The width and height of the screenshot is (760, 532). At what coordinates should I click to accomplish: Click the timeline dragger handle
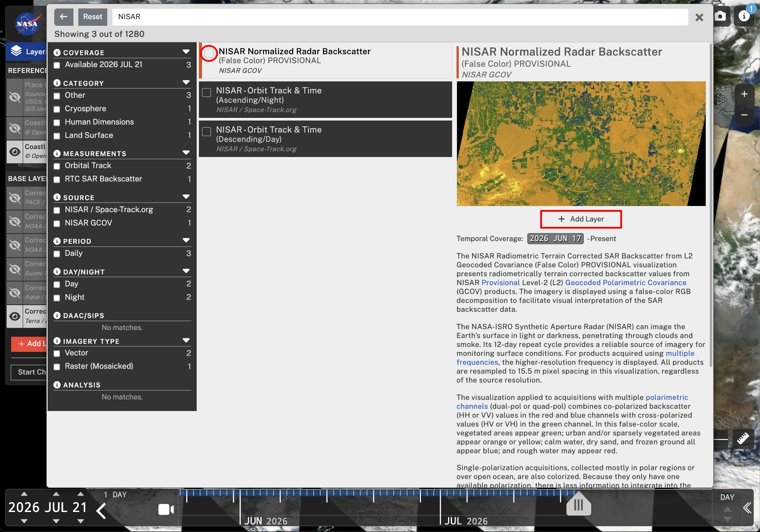(x=578, y=504)
